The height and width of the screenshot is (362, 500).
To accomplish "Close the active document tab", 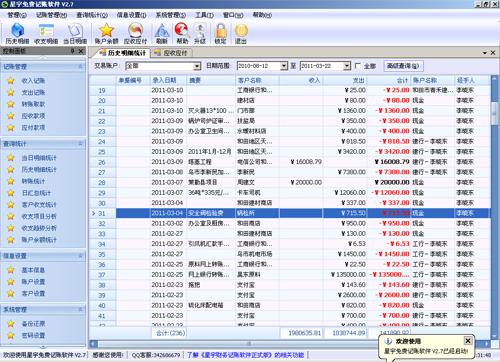I will click(493, 53).
